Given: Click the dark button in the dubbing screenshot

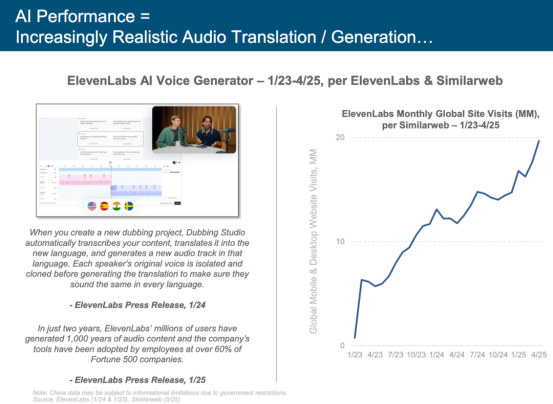Looking at the screenshot, I should point(177,203).
